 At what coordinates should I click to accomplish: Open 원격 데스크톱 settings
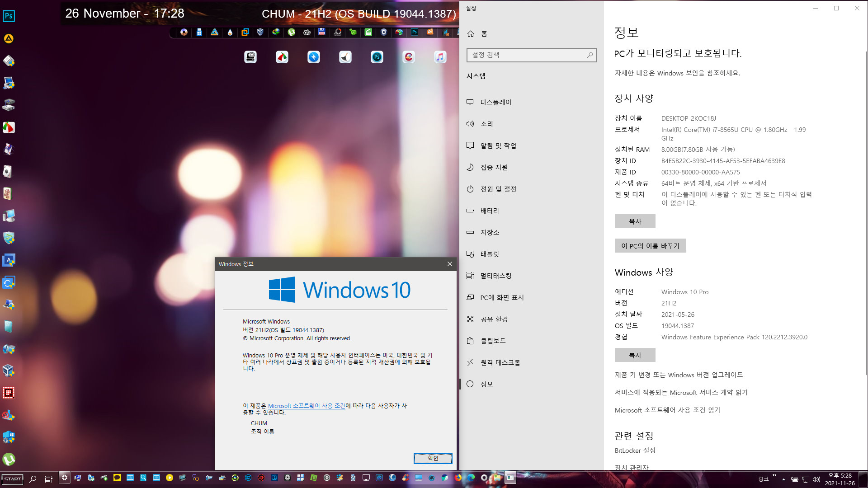tap(532, 362)
